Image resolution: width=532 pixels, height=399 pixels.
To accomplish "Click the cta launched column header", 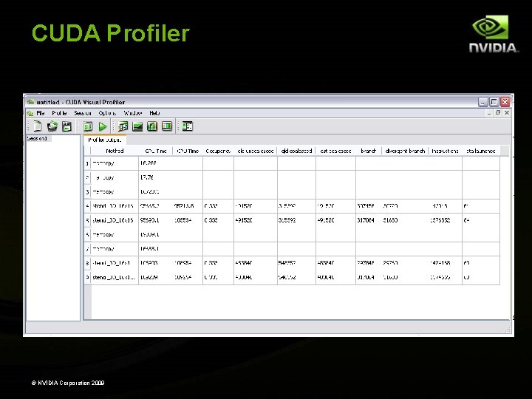I will 481,151.
